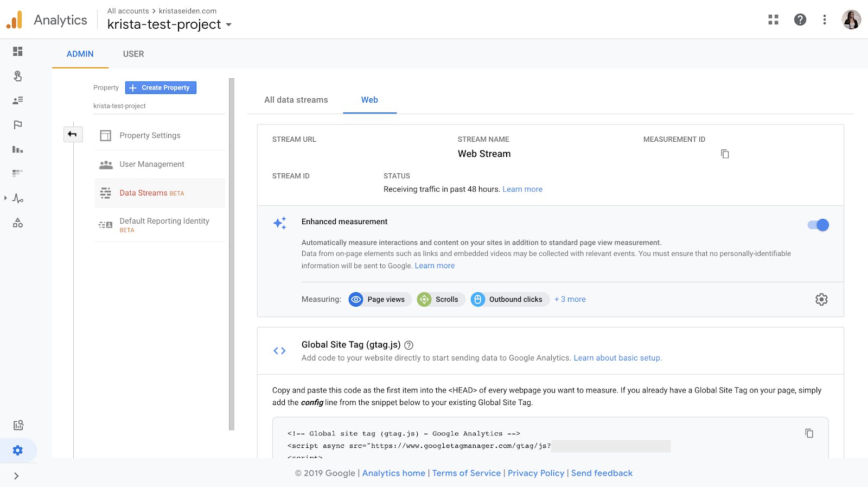Open the user profile avatar

[x=852, y=20]
